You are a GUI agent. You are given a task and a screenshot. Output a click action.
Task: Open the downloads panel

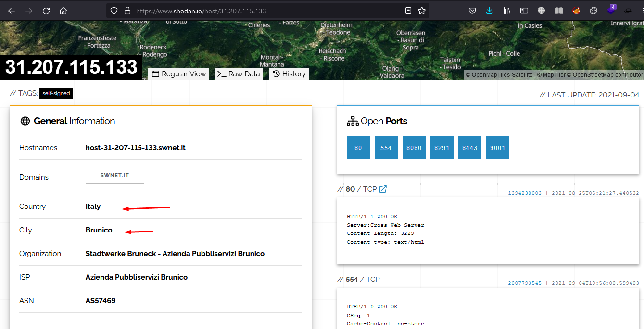click(x=490, y=11)
